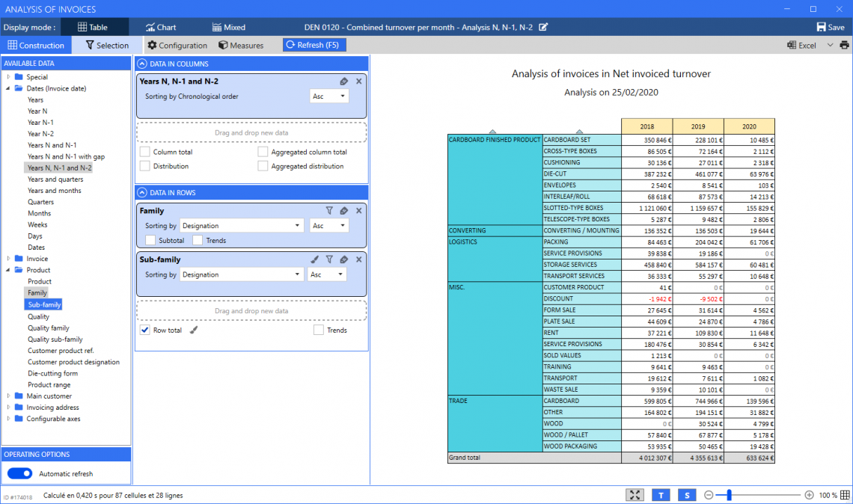Open the Configuration tab
The width and height of the screenshot is (853, 504).
coord(177,45)
